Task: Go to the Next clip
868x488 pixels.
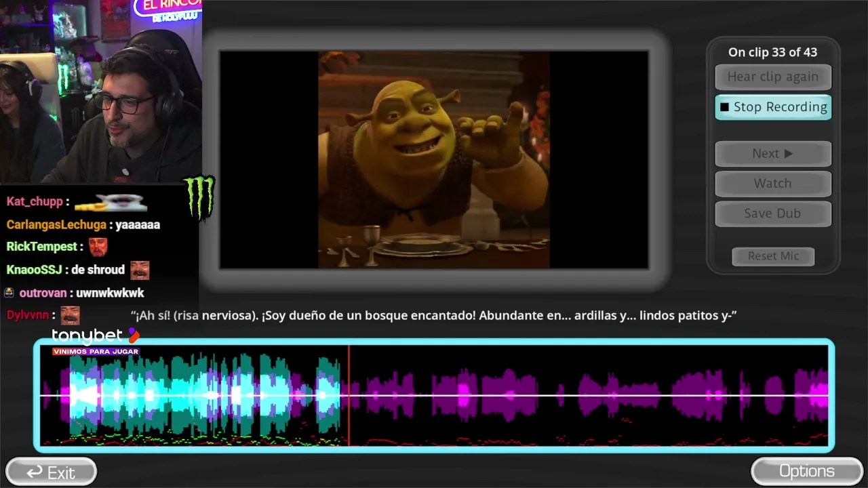Action: click(x=773, y=154)
